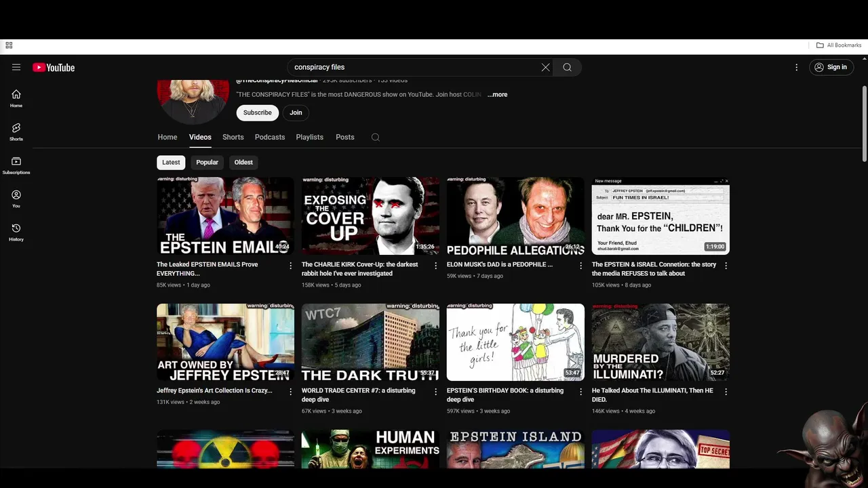The height and width of the screenshot is (488, 868).
Task: Click the '85K views • 1 day ago' text
Action: point(183,285)
